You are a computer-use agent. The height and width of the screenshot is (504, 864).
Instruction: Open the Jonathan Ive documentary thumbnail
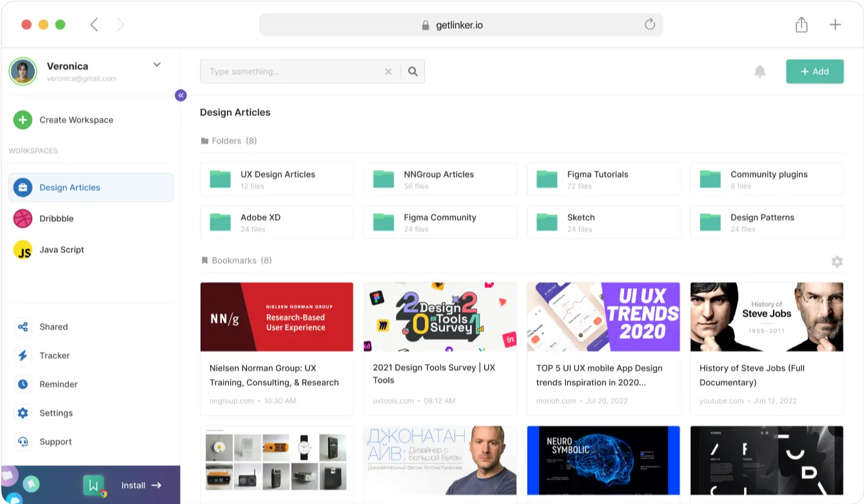click(440, 461)
